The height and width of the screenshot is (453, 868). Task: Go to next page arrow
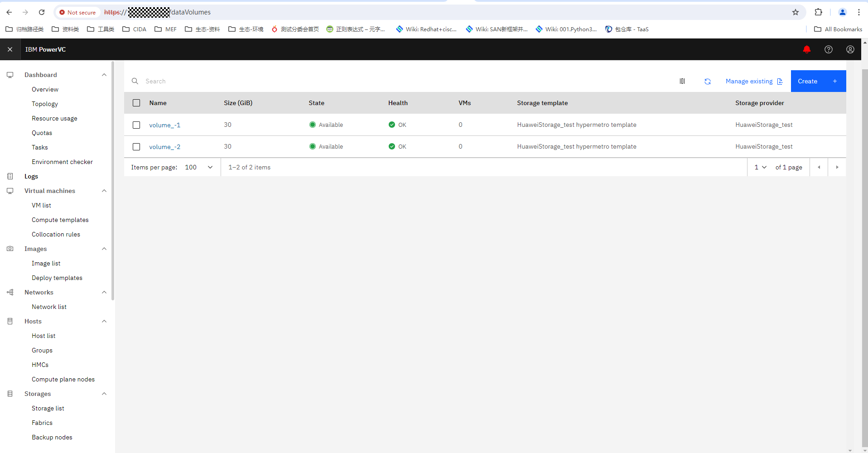(x=837, y=167)
